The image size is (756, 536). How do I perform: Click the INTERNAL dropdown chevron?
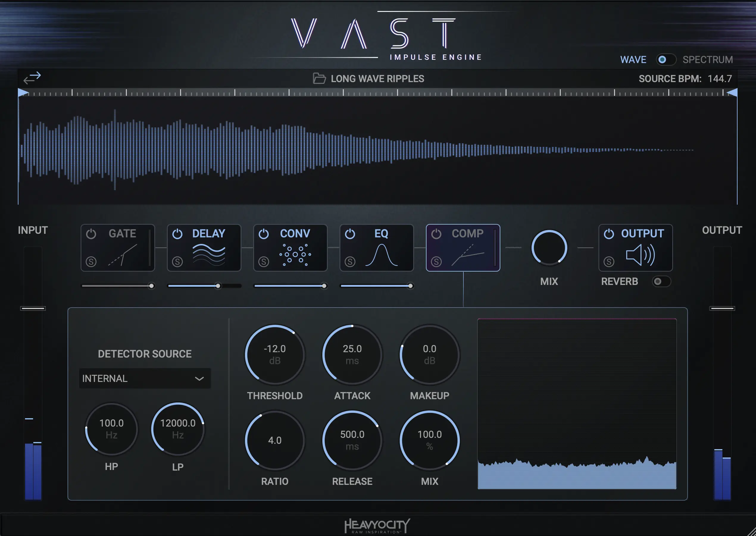(199, 379)
